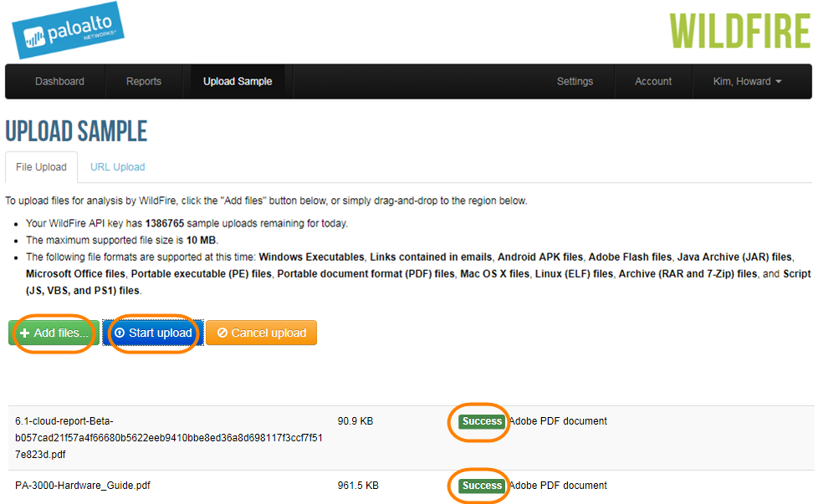Click the Success badge for the 6.1-cloud-report file

click(x=482, y=421)
